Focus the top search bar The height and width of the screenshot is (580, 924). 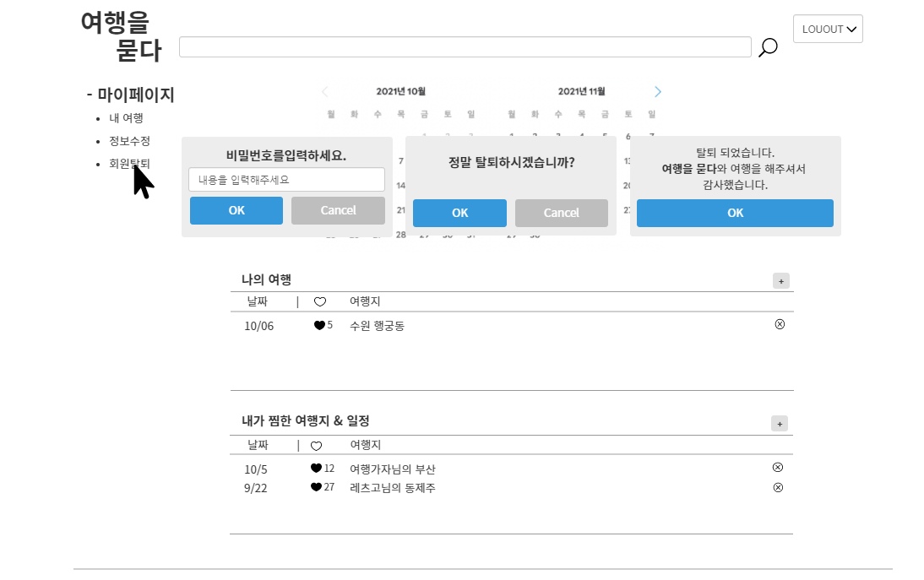[x=465, y=47]
